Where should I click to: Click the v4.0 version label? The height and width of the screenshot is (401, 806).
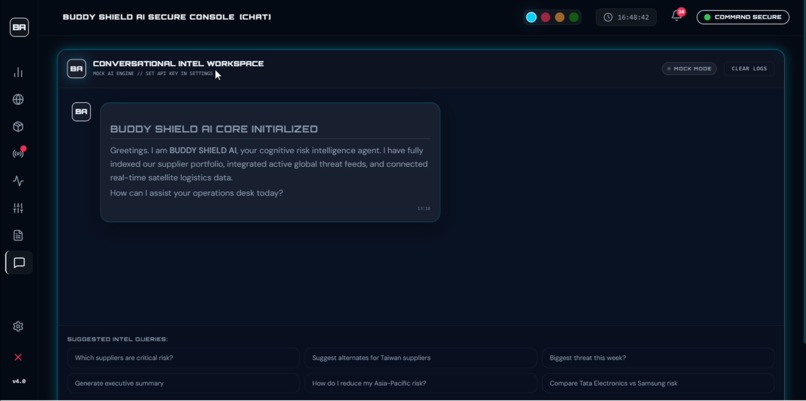19,381
